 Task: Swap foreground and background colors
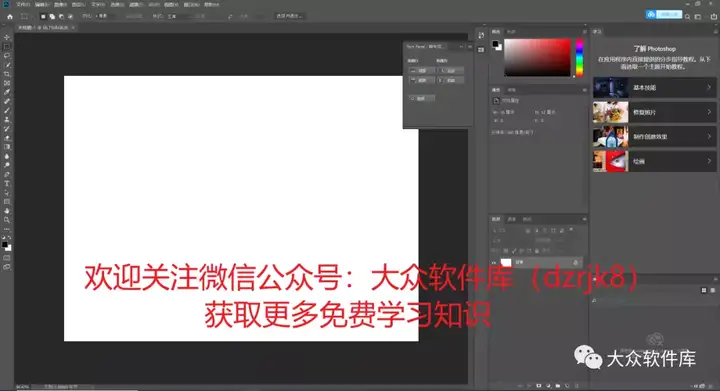click(10, 238)
